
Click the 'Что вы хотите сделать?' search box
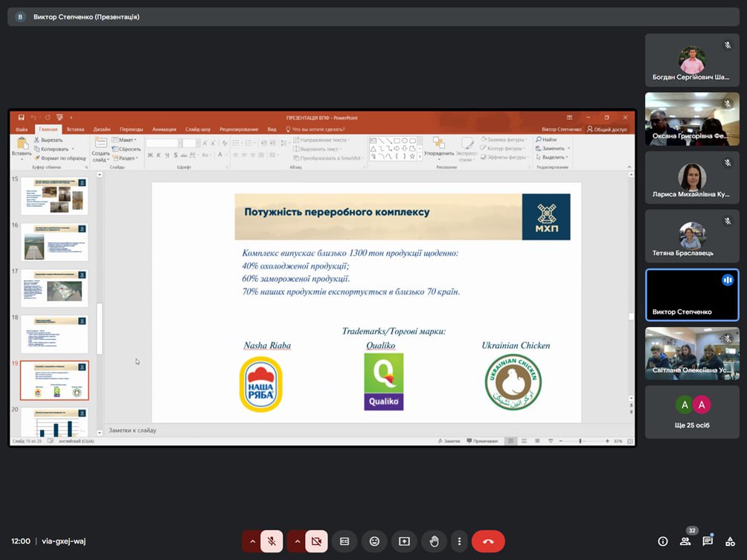pyautogui.click(x=315, y=129)
